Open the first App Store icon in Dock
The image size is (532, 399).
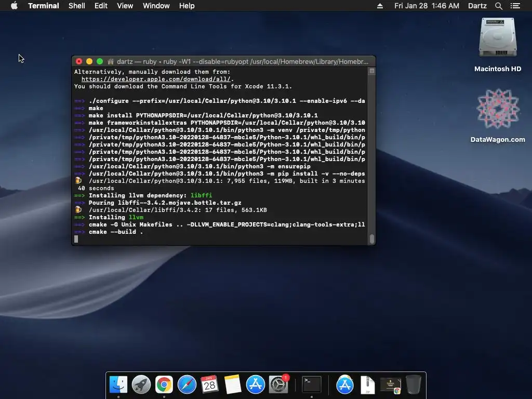(255, 384)
